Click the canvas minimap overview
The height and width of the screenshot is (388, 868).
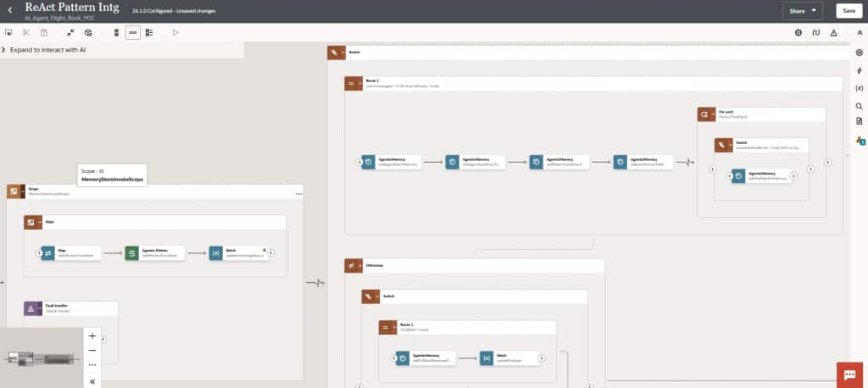pyautogui.click(x=42, y=358)
